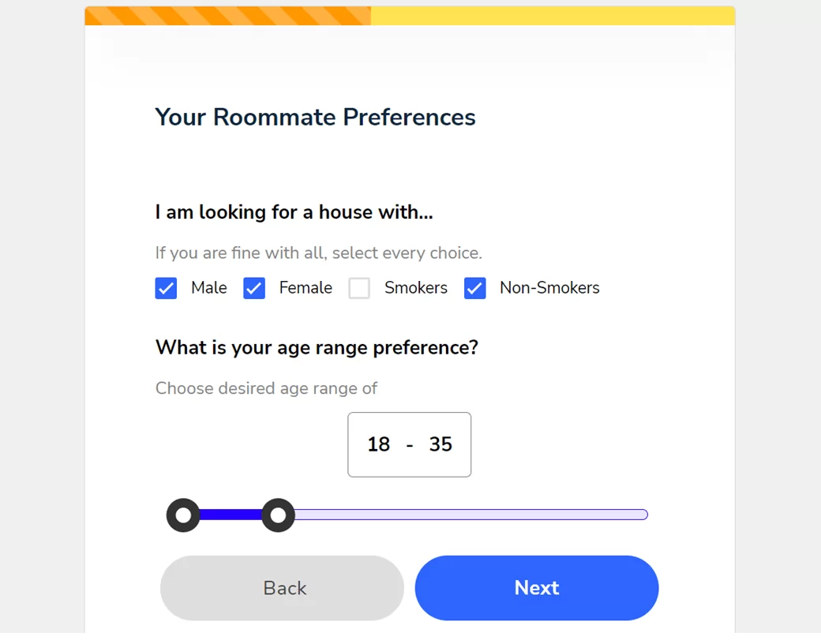821x644 pixels.
Task: Uncheck the Female checkbox
Action: pos(253,288)
